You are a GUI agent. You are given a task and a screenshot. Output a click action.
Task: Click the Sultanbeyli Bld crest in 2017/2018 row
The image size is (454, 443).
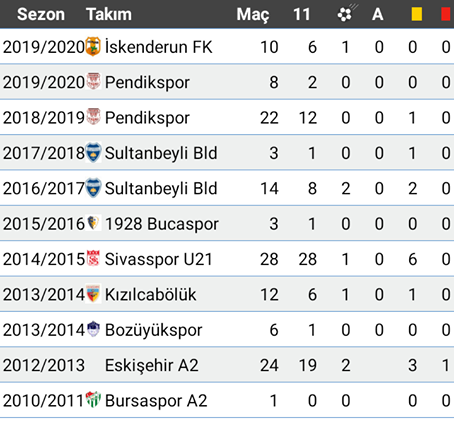pyautogui.click(x=93, y=152)
